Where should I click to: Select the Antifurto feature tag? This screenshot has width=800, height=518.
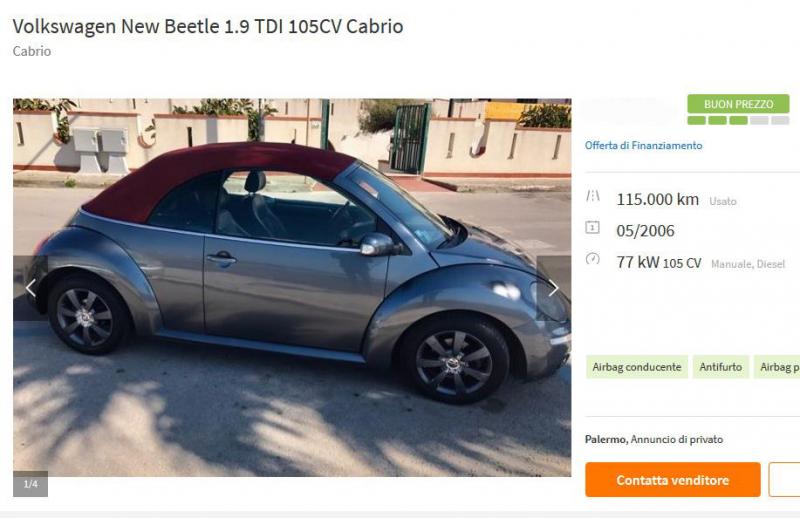click(x=720, y=367)
